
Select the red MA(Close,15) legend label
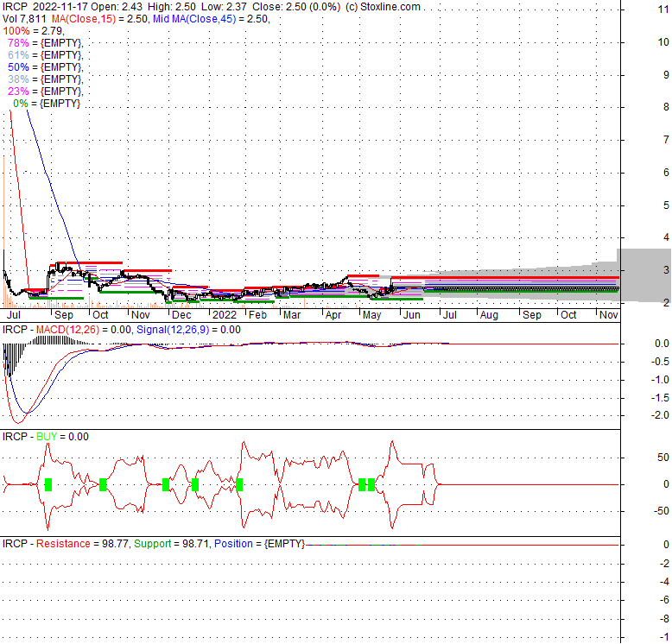[84, 19]
